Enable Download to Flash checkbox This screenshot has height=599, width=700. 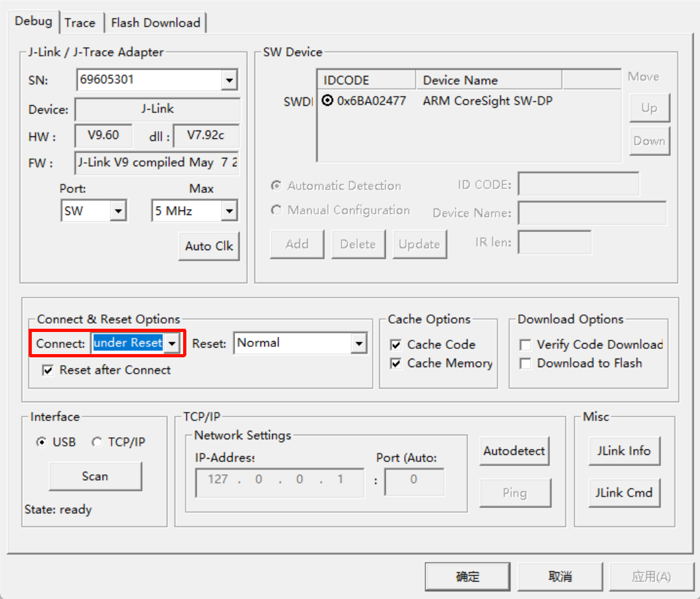point(525,364)
